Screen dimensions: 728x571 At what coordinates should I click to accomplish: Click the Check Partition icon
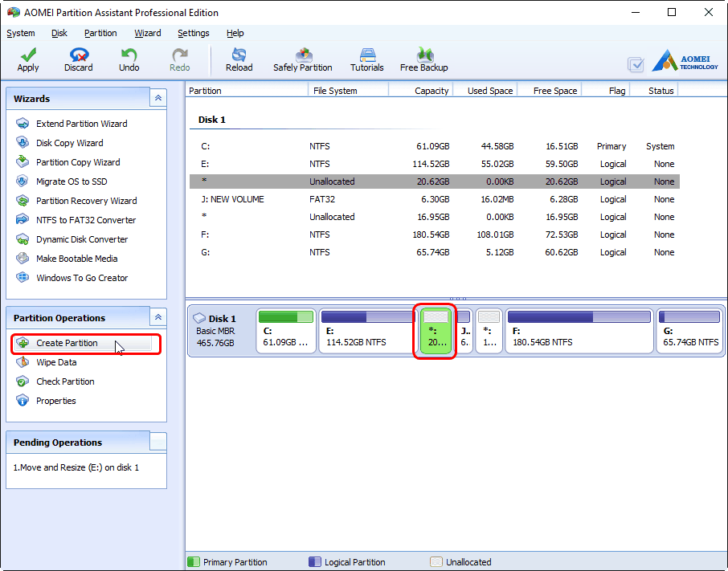pos(22,381)
